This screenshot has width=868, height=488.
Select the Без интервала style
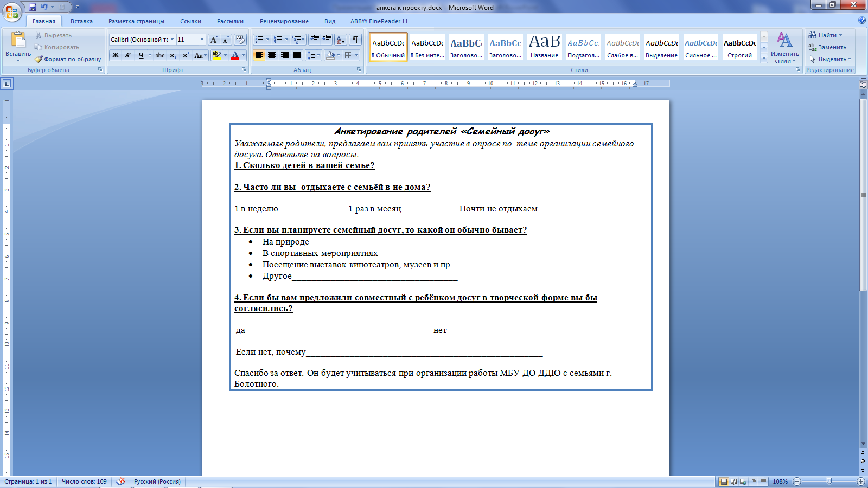click(427, 48)
